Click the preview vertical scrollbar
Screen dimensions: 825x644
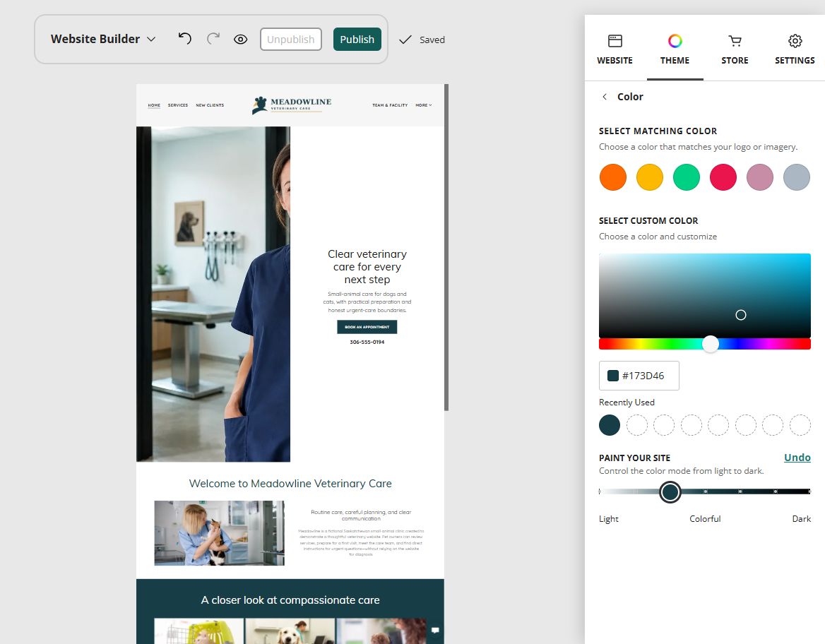(x=446, y=247)
